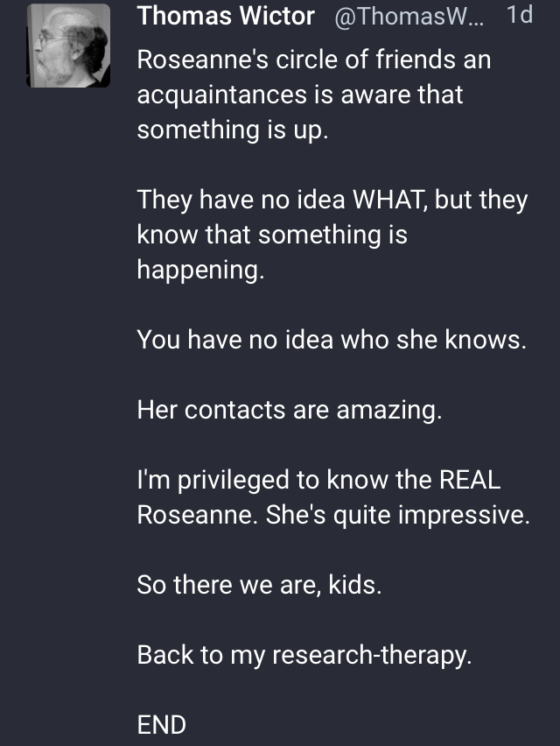
Task: Tap the @ThomasW... username handle
Action: click(x=409, y=17)
